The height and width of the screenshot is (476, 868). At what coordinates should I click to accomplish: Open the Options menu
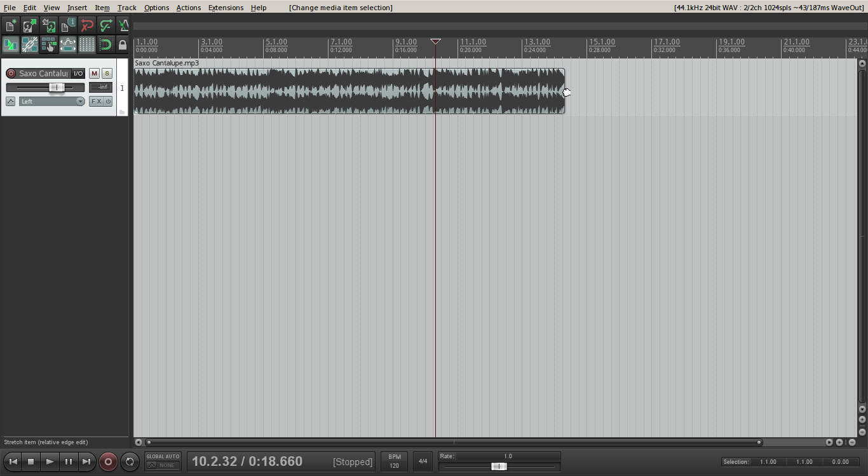(x=156, y=8)
